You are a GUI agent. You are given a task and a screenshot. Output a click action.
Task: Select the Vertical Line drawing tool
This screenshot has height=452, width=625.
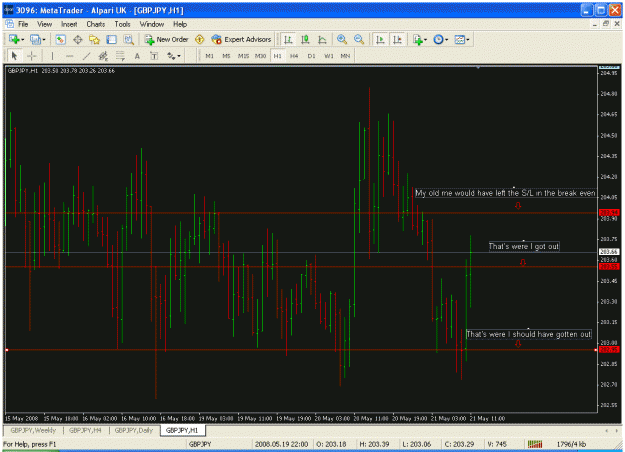(x=52, y=56)
